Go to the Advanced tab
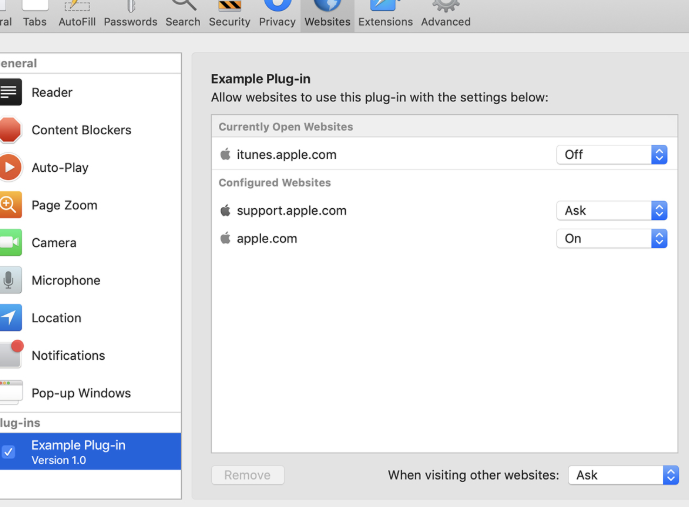Image resolution: width=689 pixels, height=507 pixels. point(445,14)
